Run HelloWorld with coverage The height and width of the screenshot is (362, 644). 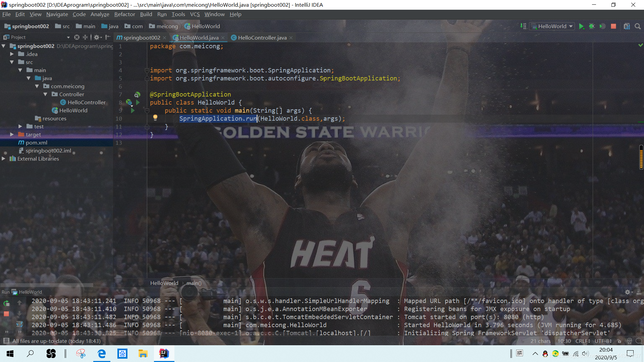(602, 26)
